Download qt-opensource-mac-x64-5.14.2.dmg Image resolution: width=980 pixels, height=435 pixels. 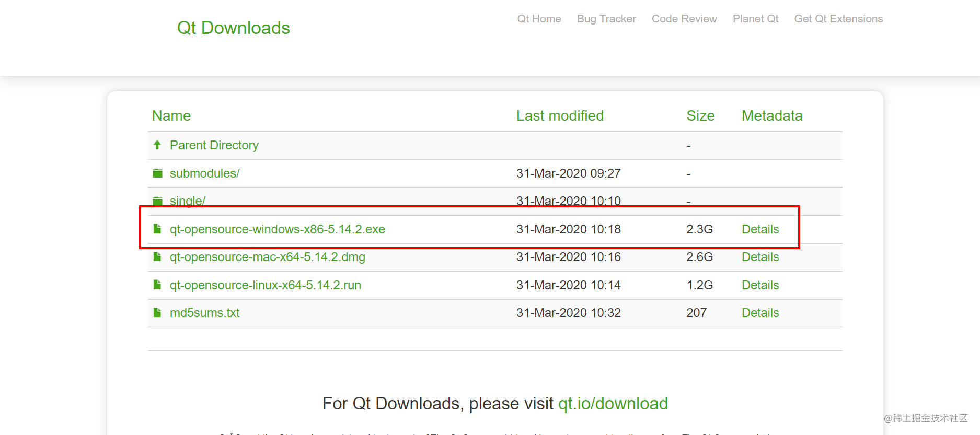268,257
